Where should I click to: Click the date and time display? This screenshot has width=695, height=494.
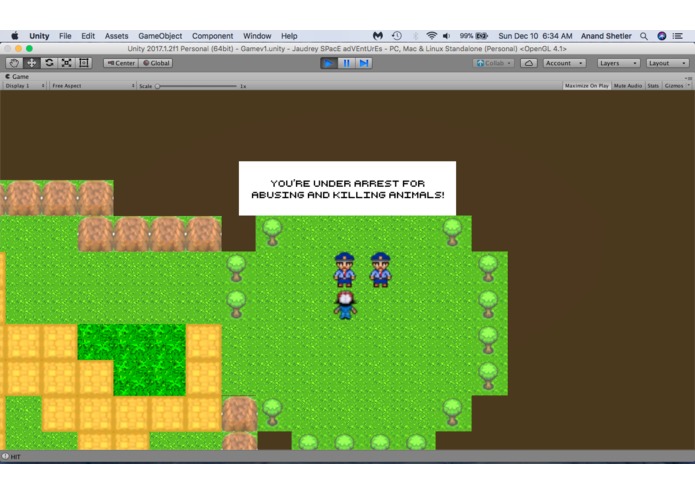535,36
